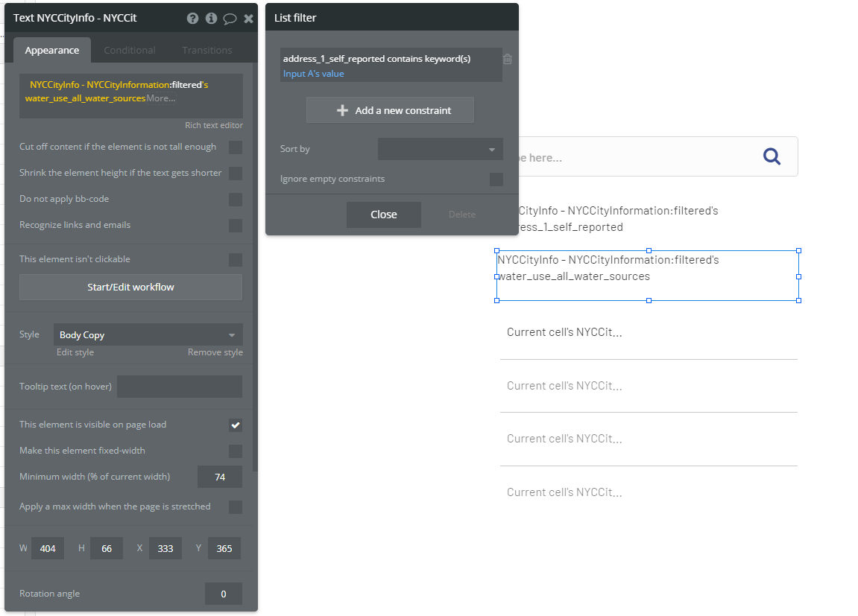Open the Style dropdown showing Body Copy
Image resolution: width=858 pixels, height=616 pixels.
148,335
